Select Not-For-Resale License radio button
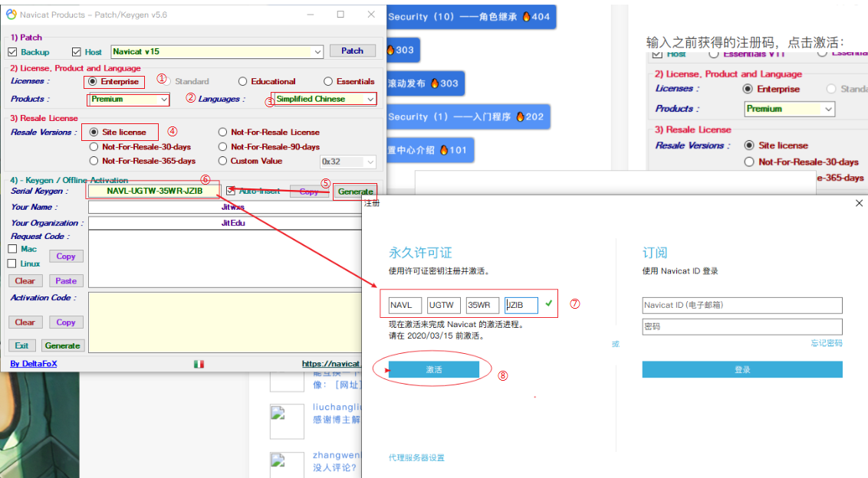 pyautogui.click(x=222, y=133)
